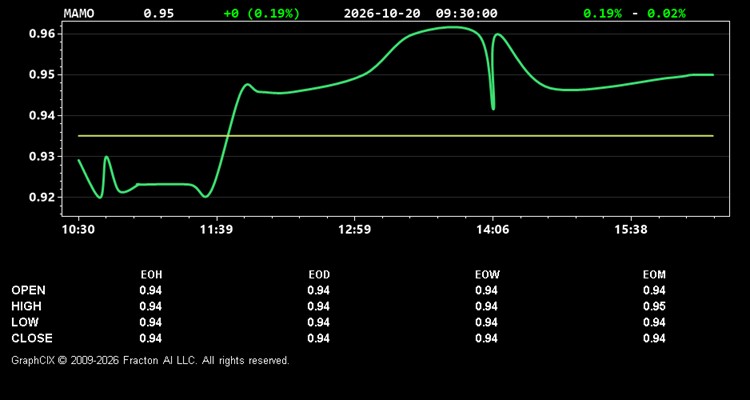This screenshot has height=400, width=750.
Task: Click the 11:39 time axis label
Action: [x=216, y=230]
